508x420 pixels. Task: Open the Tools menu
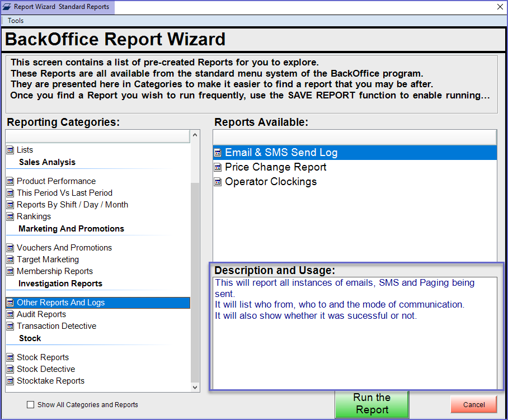16,21
